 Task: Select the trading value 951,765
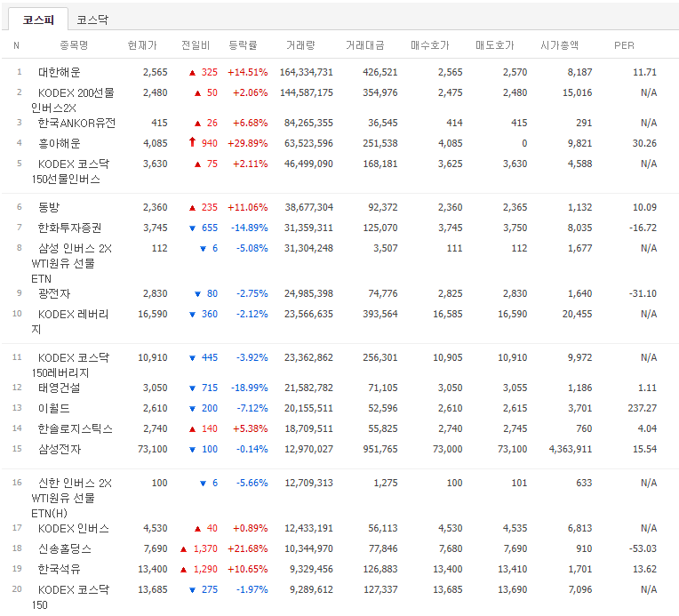380,449
